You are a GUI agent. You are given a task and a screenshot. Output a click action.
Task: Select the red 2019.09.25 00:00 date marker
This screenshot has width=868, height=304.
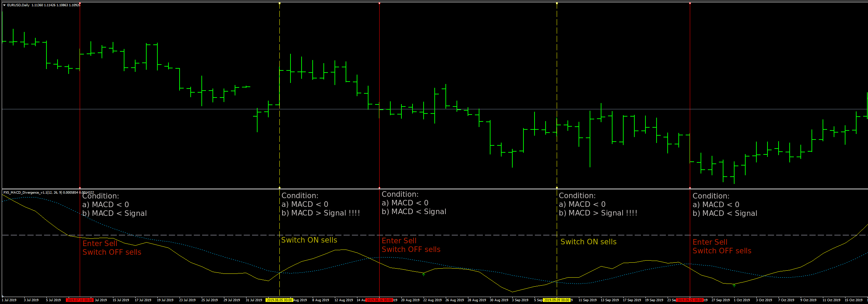[x=690, y=300]
